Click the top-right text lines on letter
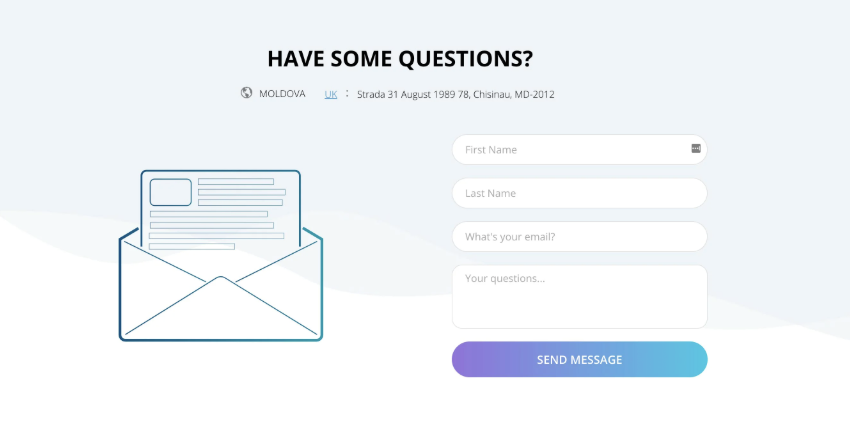This screenshot has height=430, width=850. tap(240, 192)
